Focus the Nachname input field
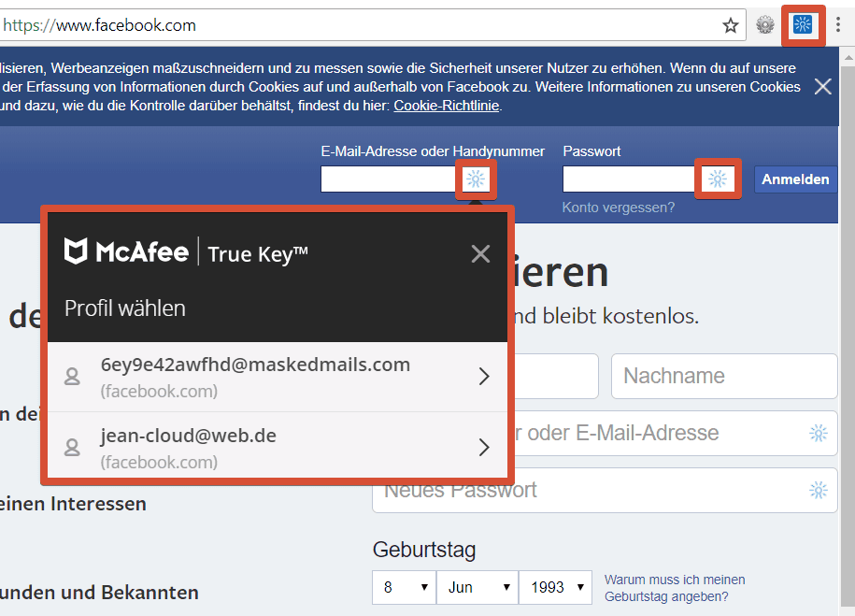This screenshot has width=855, height=616. (724, 376)
